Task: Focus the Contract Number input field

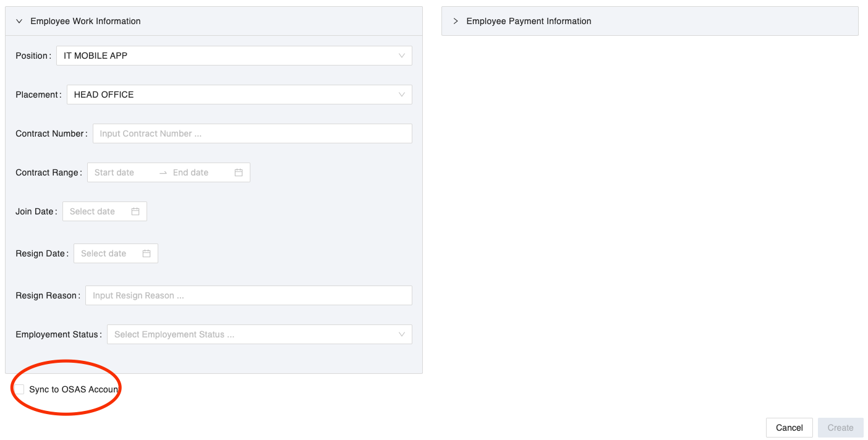Action: click(252, 133)
